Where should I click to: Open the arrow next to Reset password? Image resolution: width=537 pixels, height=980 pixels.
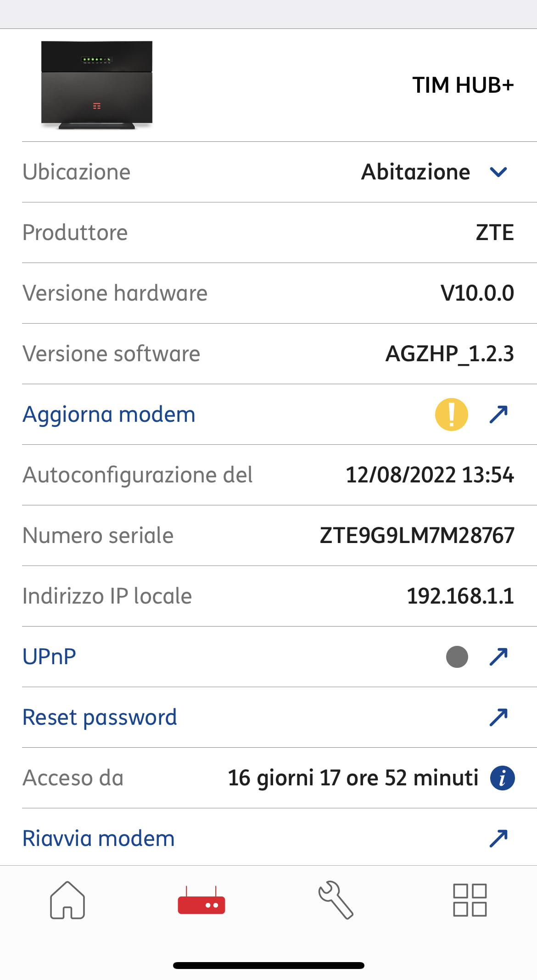499,717
